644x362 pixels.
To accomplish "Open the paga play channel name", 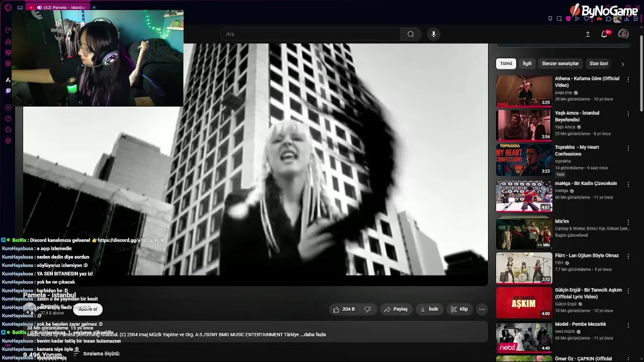I will click(563, 93).
